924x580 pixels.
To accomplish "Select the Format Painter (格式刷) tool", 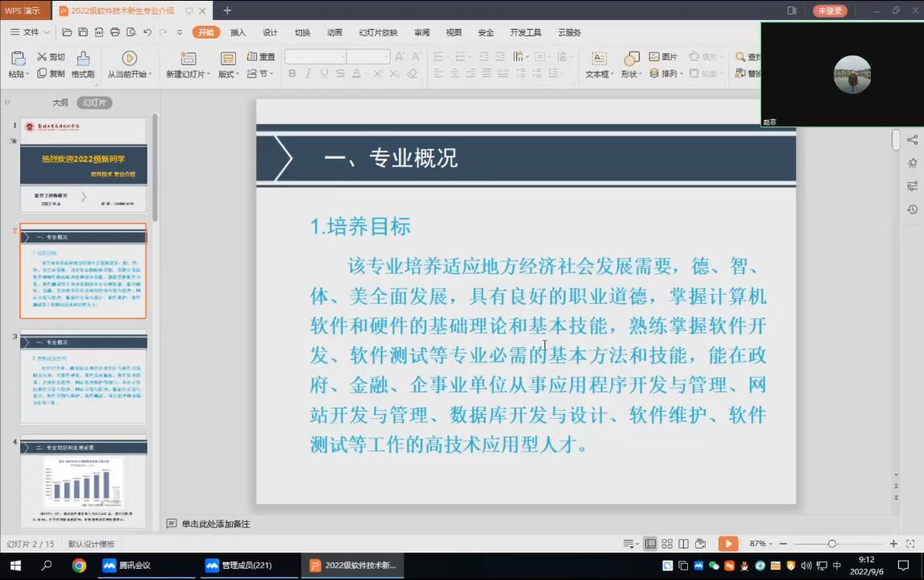I will pyautogui.click(x=82, y=59).
